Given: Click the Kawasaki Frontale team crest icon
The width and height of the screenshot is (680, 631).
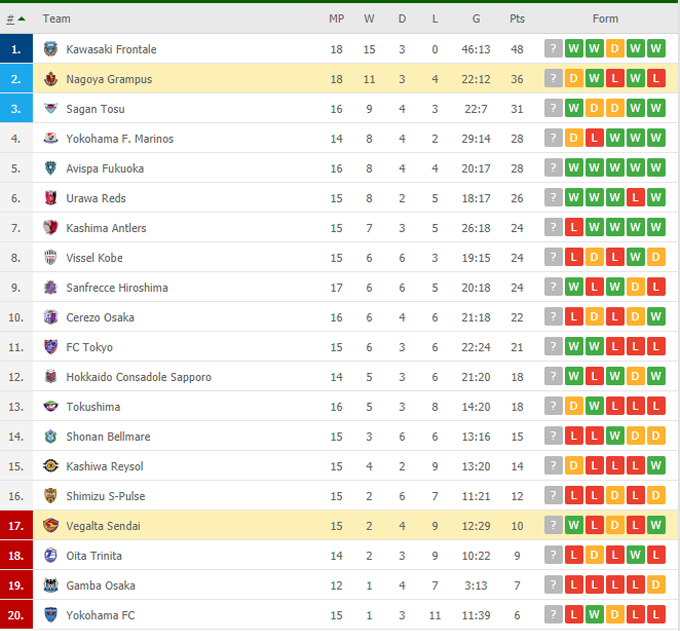Looking at the screenshot, I should click(x=51, y=49).
